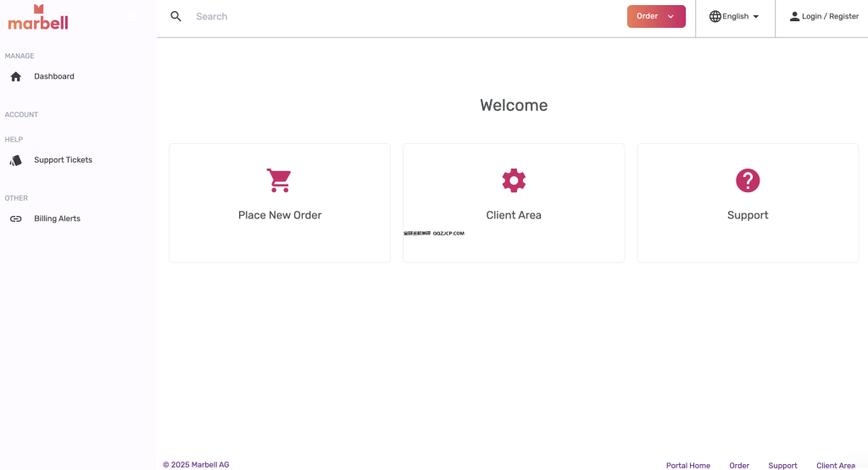Screen dimensions: 868x470
Task: Click the question mark Support icon
Action: pyautogui.click(x=748, y=180)
